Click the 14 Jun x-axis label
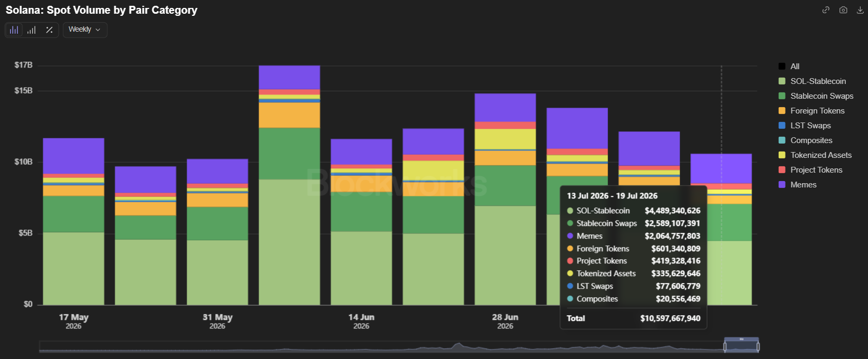This screenshot has width=868, height=359. tap(361, 321)
